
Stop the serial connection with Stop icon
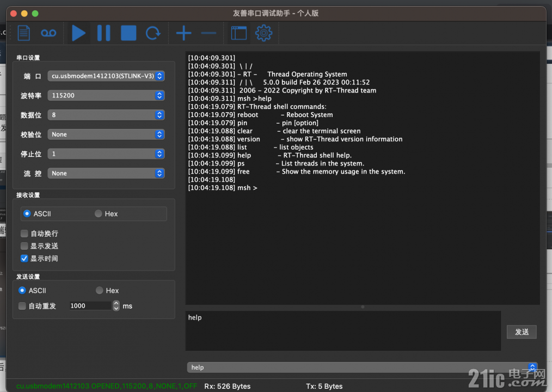pos(128,33)
